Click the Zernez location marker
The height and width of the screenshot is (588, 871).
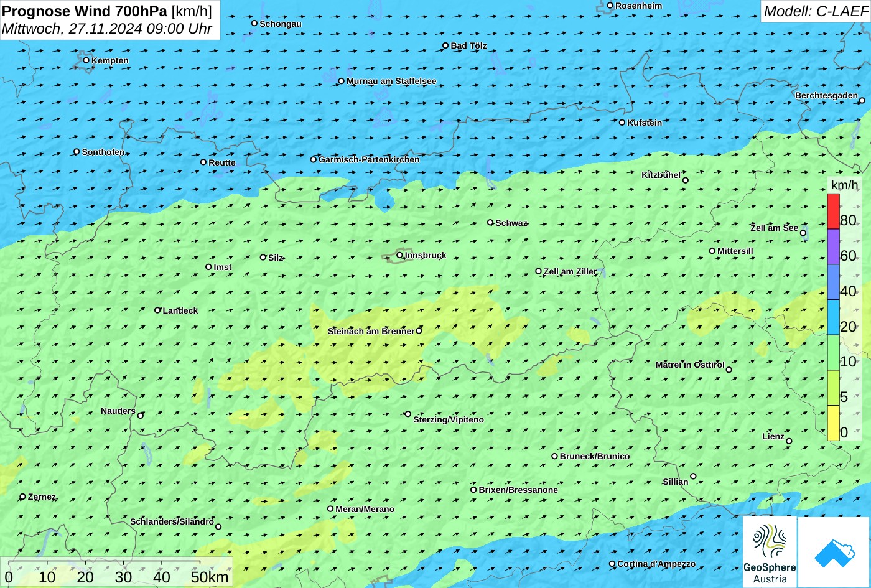23,497
